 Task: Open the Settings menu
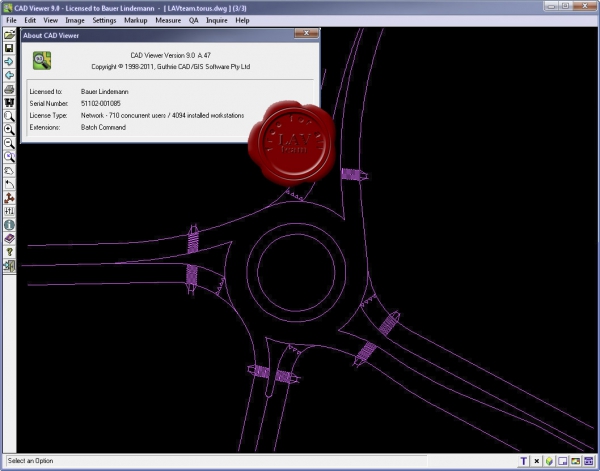click(104, 20)
